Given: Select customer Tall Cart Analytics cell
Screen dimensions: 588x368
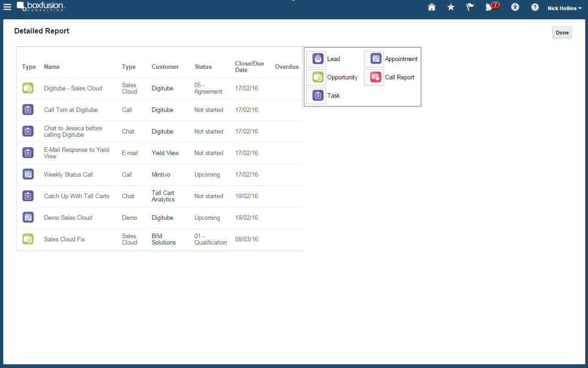Looking at the screenshot, I should pos(163,196).
